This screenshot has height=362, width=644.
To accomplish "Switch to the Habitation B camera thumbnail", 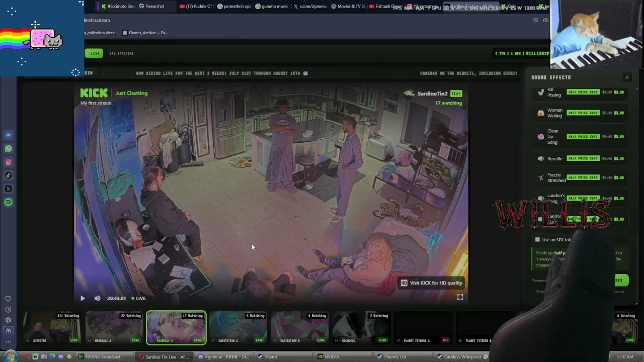I will pos(299,328).
